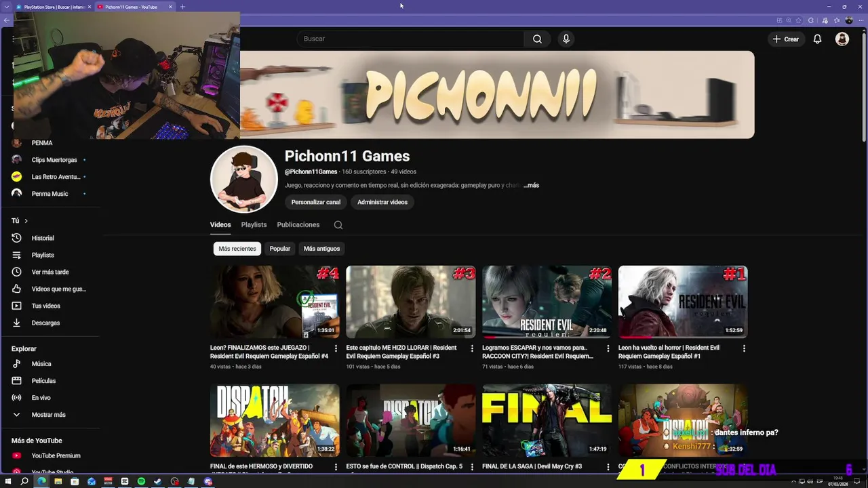Open title Este capitulo ME HIZO LLORAR video

point(401,352)
